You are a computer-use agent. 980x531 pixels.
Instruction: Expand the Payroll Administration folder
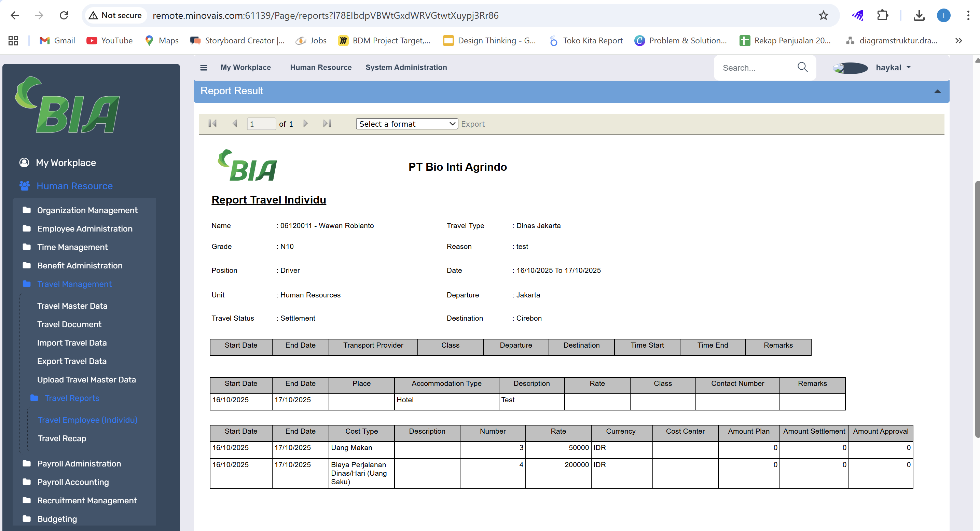click(79, 463)
